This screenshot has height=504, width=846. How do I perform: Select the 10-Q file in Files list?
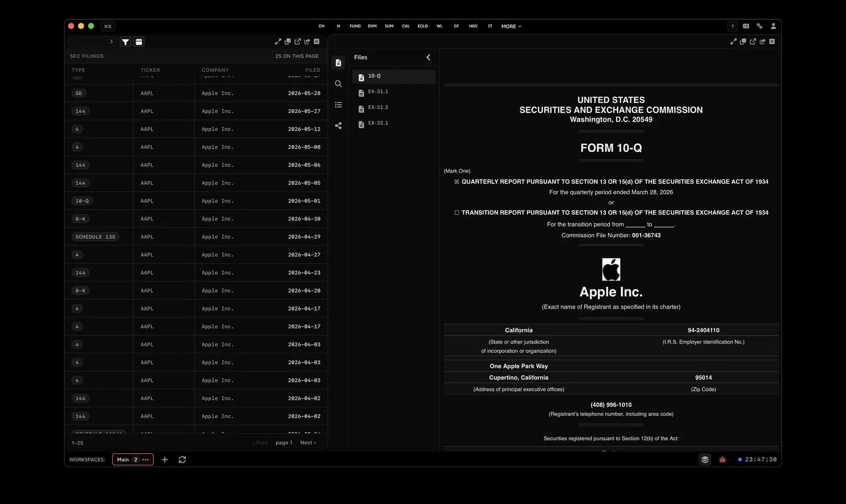click(394, 77)
